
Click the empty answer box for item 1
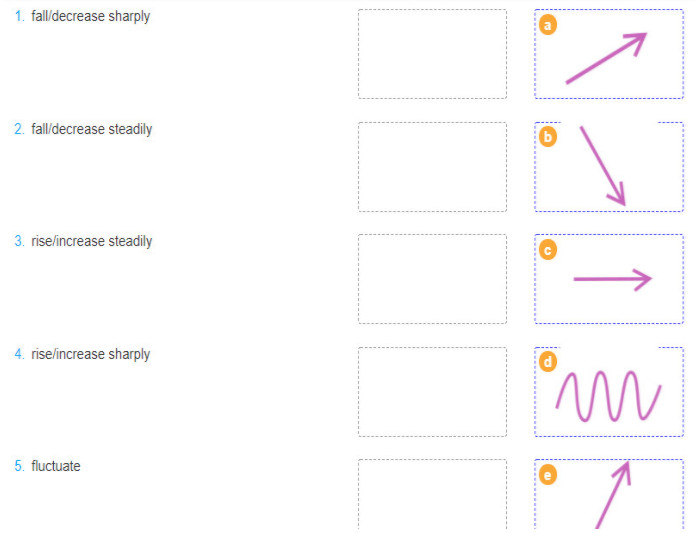432,54
